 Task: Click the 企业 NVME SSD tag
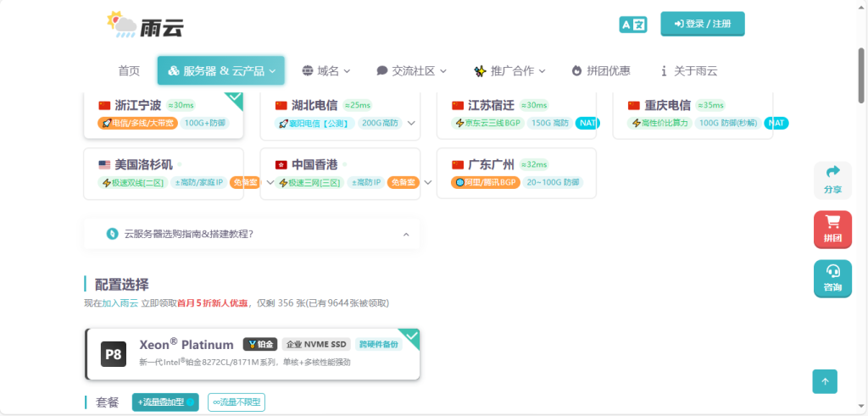tap(316, 344)
